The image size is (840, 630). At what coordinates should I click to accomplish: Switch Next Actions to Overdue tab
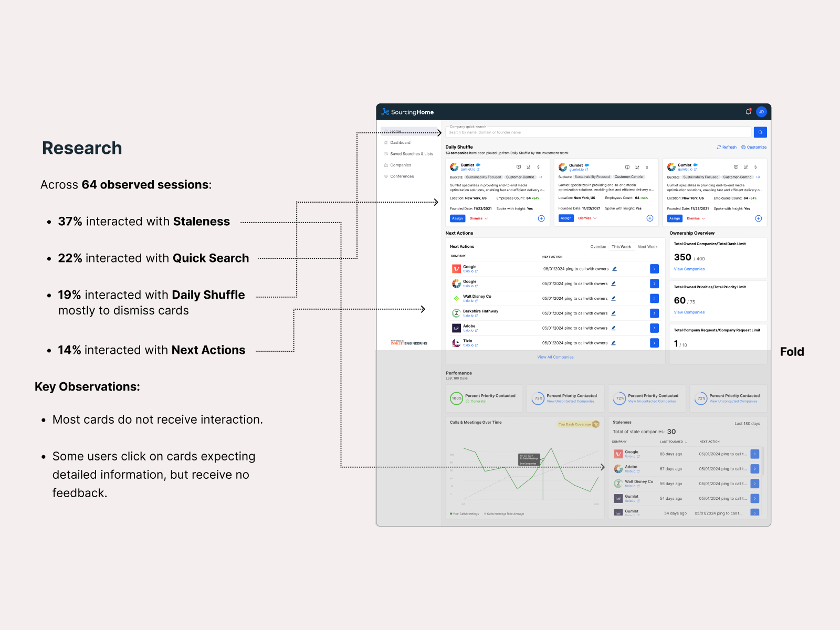(x=598, y=247)
